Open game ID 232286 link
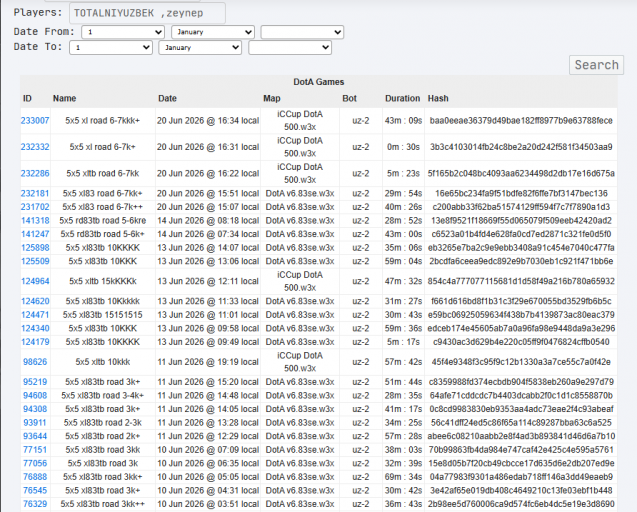The height and width of the screenshot is (512, 637). pos(35,174)
